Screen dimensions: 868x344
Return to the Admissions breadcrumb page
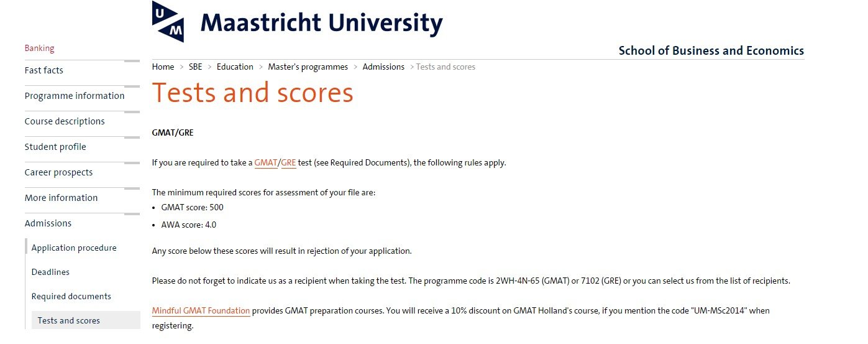point(383,67)
